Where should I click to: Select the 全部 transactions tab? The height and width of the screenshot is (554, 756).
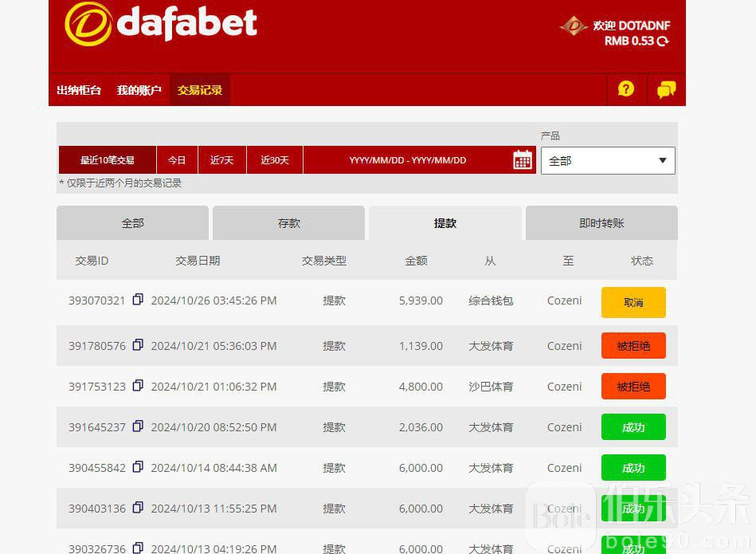132,223
